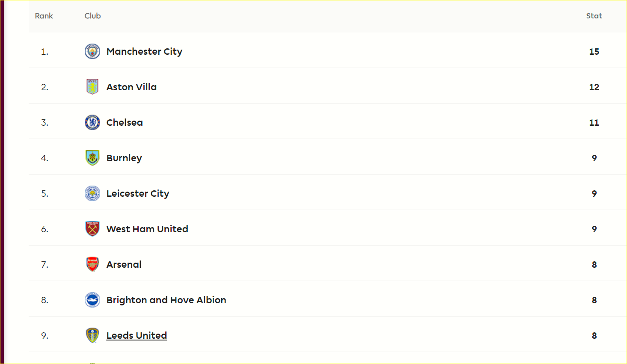Image resolution: width=627 pixels, height=364 pixels.
Task: Open the Aston Villa club link
Action: pos(131,87)
